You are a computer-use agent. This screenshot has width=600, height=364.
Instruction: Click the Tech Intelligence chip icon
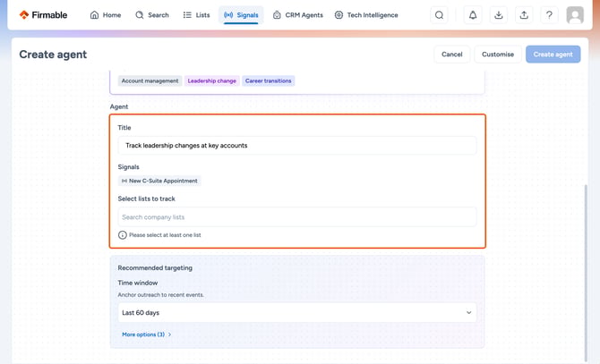339,15
